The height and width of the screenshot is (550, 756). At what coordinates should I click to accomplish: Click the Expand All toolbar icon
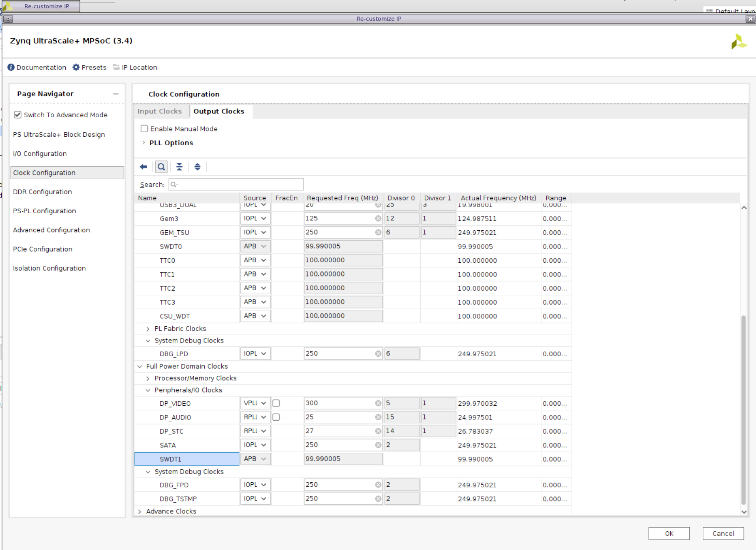[x=197, y=167]
